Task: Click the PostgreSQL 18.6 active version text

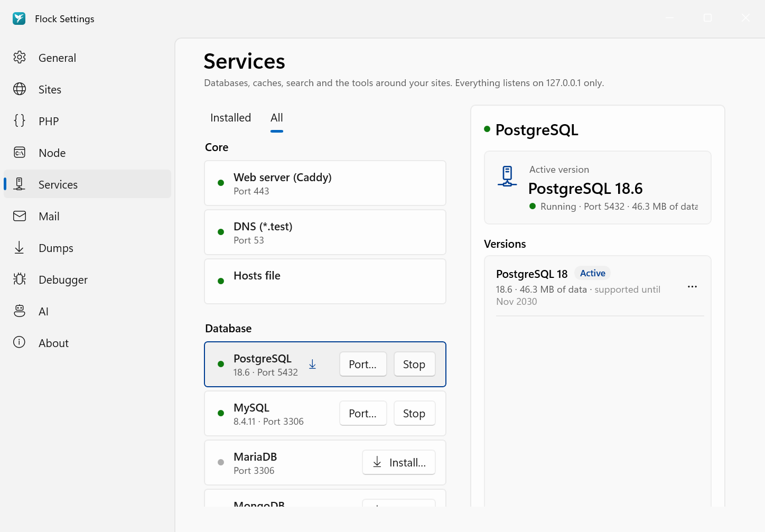Action: (585, 189)
